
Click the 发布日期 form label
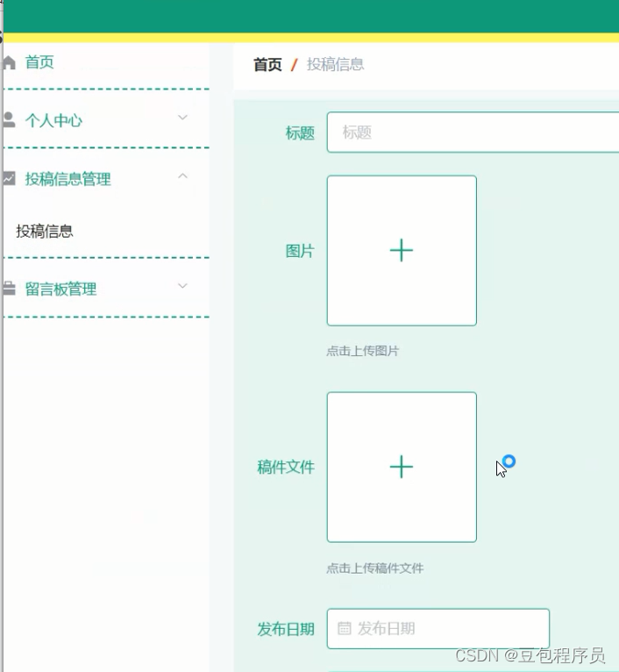pyautogui.click(x=286, y=629)
